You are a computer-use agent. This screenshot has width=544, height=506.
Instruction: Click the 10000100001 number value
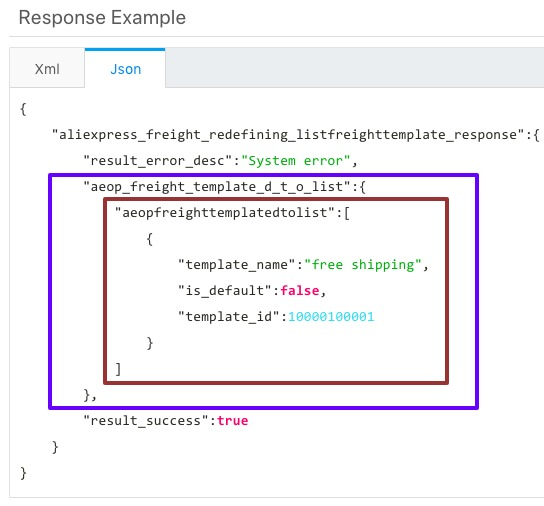(x=331, y=317)
